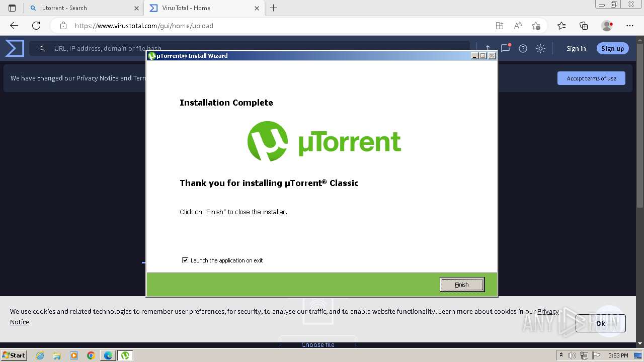Open a new browser tab

point(274,8)
